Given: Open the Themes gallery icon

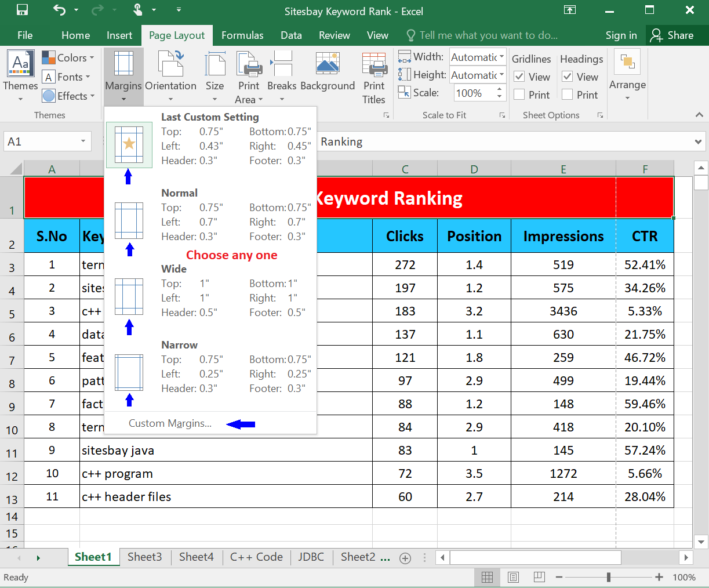Looking at the screenshot, I should click(20, 64).
